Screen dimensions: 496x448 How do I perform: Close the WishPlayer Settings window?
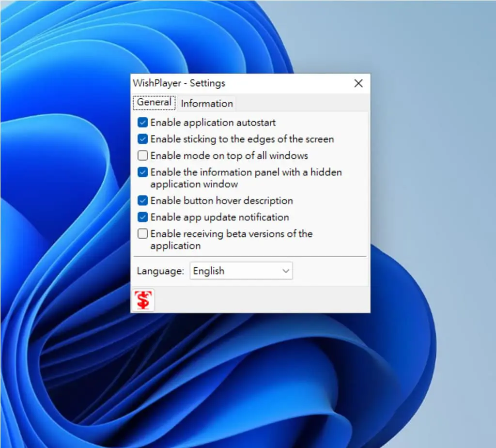[x=358, y=83]
